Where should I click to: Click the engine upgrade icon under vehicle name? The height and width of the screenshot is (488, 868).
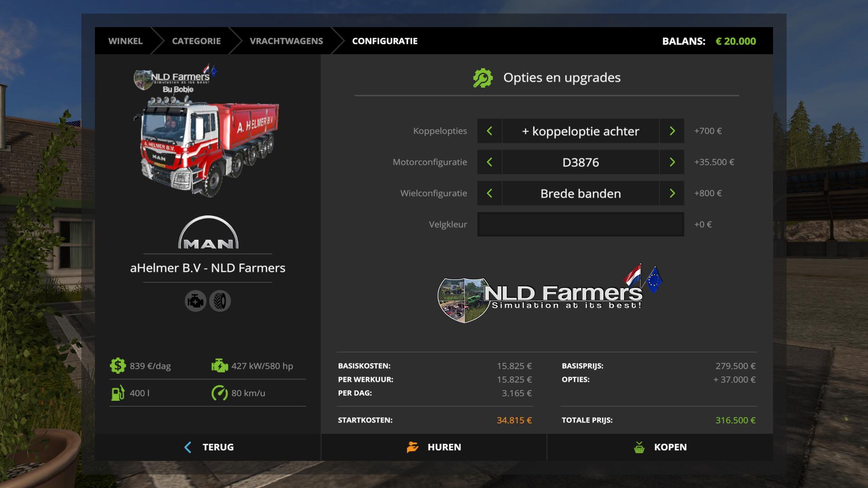click(195, 301)
